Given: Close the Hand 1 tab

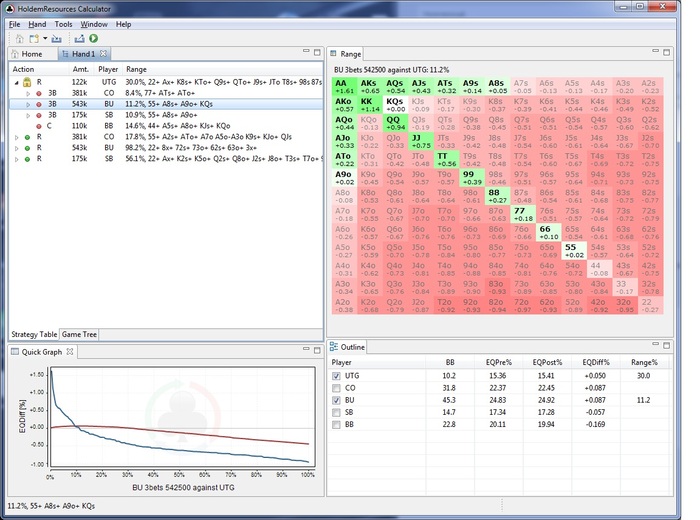Looking at the screenshot, I should [105, 54].
